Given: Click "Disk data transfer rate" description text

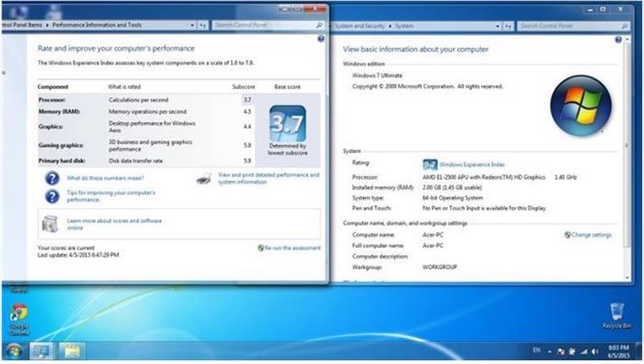Looking at the screenshot, I should click(135, 161).
